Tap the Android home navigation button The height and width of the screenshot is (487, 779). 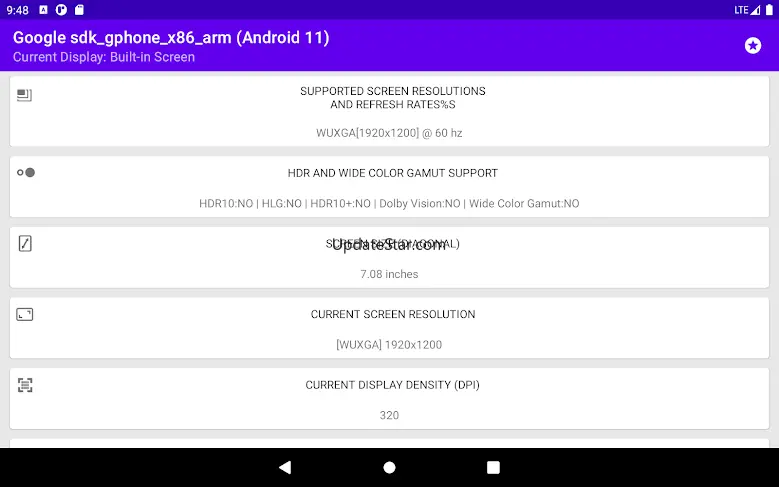(x=390, y=467)
